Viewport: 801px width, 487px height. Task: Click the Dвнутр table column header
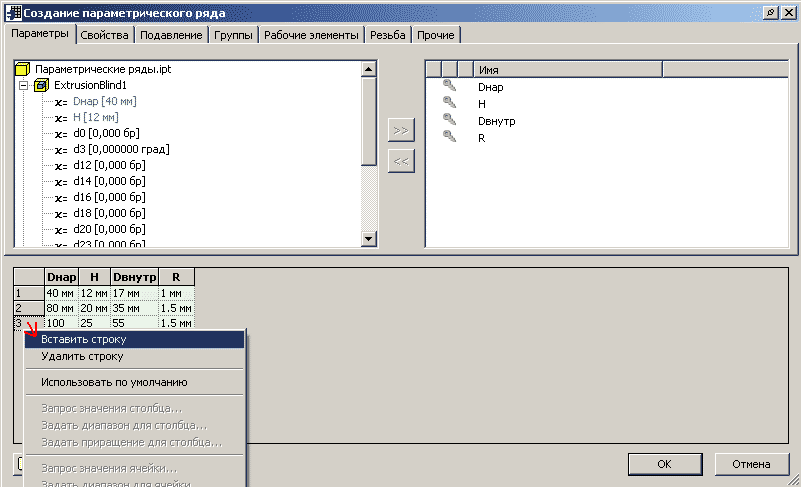point(134,277)
